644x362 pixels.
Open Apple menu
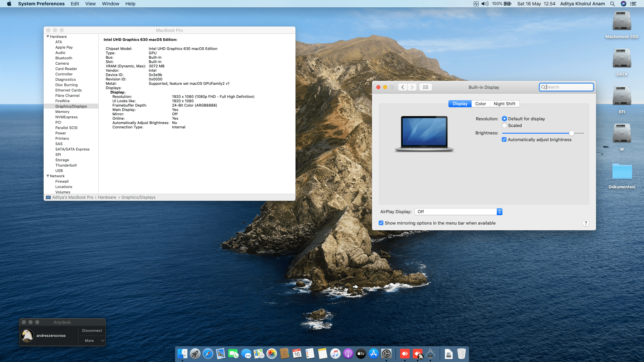click(9, 4)
